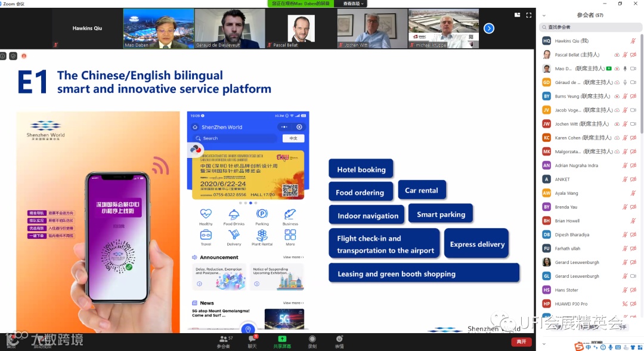Open the 聊天 chat toolbar button
The width and height of the screenshot is (644, 351).
252,342
